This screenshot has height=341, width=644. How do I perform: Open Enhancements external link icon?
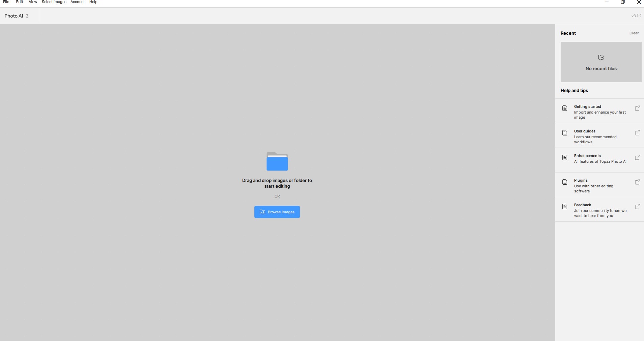pos(637,158)
